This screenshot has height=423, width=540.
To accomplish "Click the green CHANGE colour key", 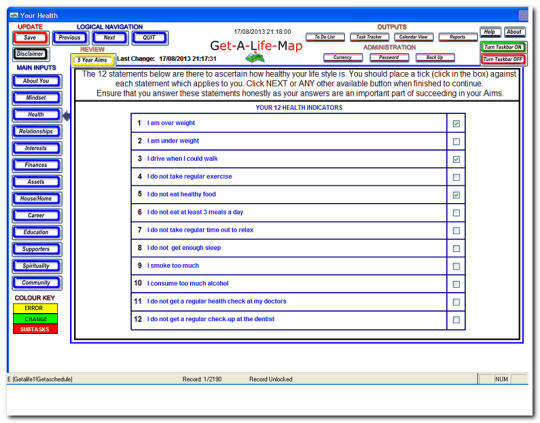I will point(35,319).
